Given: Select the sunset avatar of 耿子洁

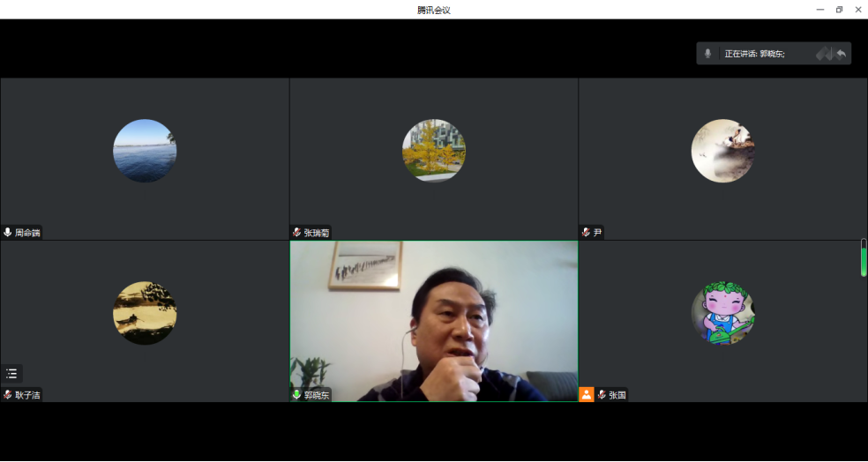Looking at the screenshot, I should pos(145,313).
